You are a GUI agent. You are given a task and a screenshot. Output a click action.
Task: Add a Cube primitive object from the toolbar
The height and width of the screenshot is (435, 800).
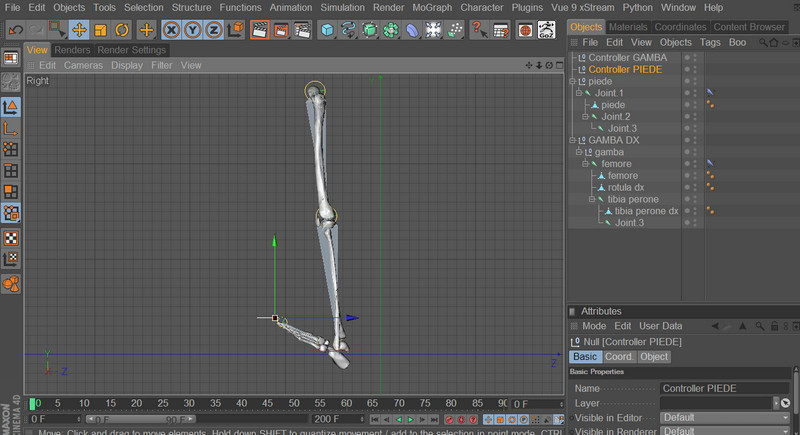(327, 30)
